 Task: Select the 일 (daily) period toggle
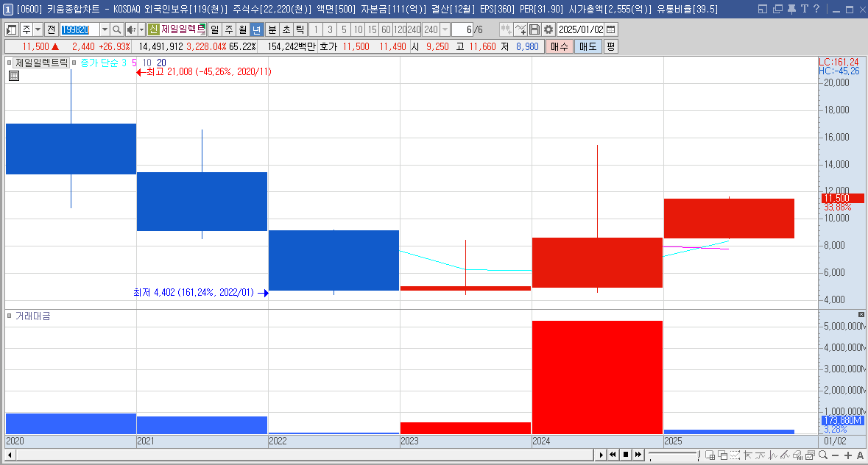click(x=215, y=30)
